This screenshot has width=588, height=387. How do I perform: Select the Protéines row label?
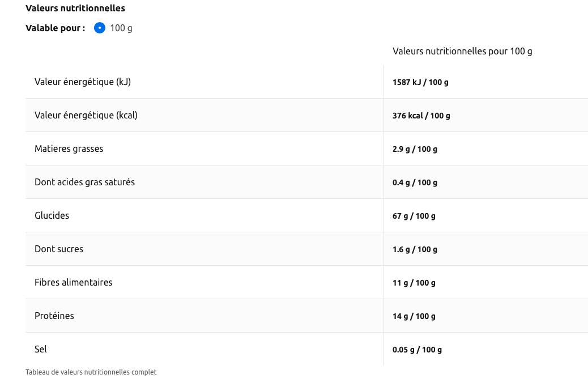point(54,316)
